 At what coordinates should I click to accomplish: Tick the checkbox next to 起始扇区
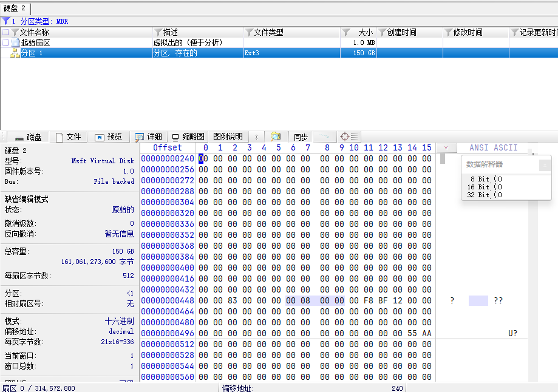pyautogui.click(x=5, y=42)
